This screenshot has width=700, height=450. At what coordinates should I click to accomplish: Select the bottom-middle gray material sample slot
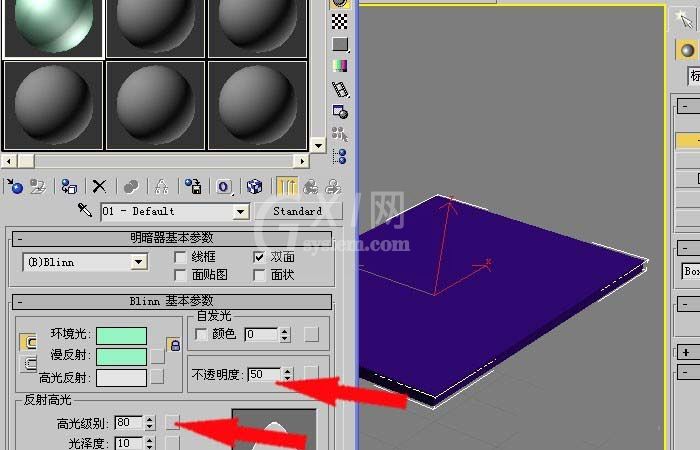pos(155,105)
